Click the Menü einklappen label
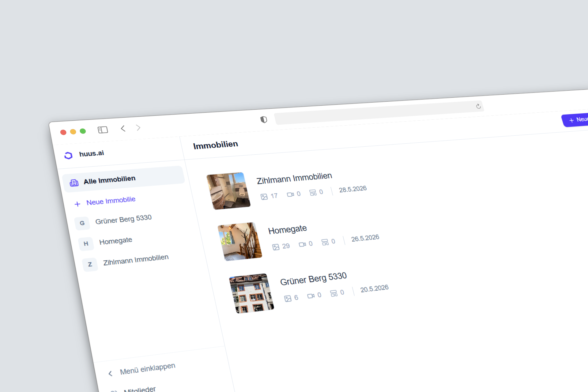The height and width of the screenshot is (392, 588). coord(148,369)
